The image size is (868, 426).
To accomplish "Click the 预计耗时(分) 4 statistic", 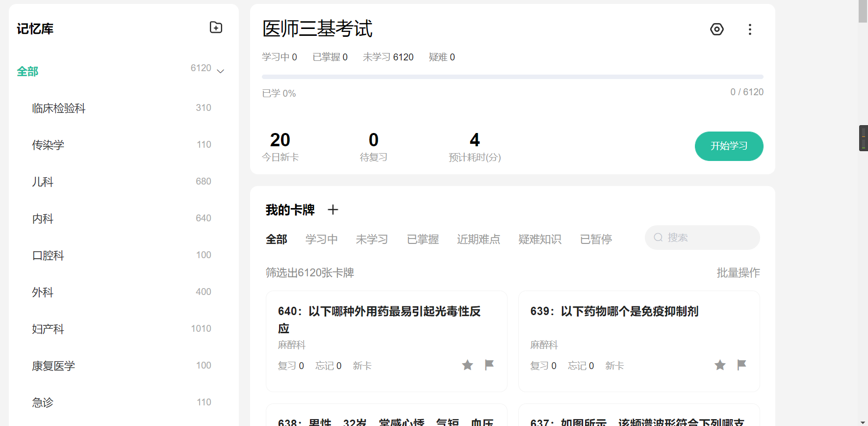I will tap(475, 146).
